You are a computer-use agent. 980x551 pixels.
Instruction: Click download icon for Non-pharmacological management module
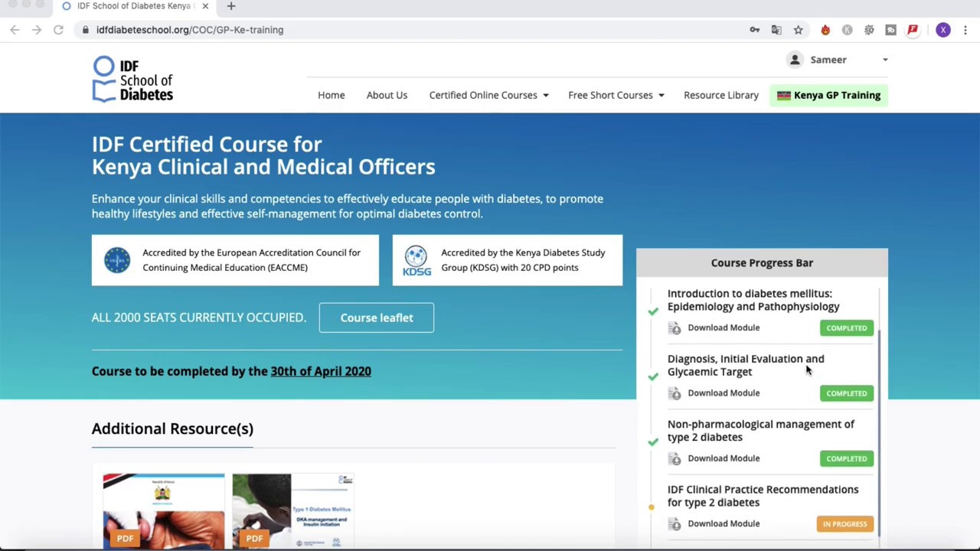(x=675, y=458)
